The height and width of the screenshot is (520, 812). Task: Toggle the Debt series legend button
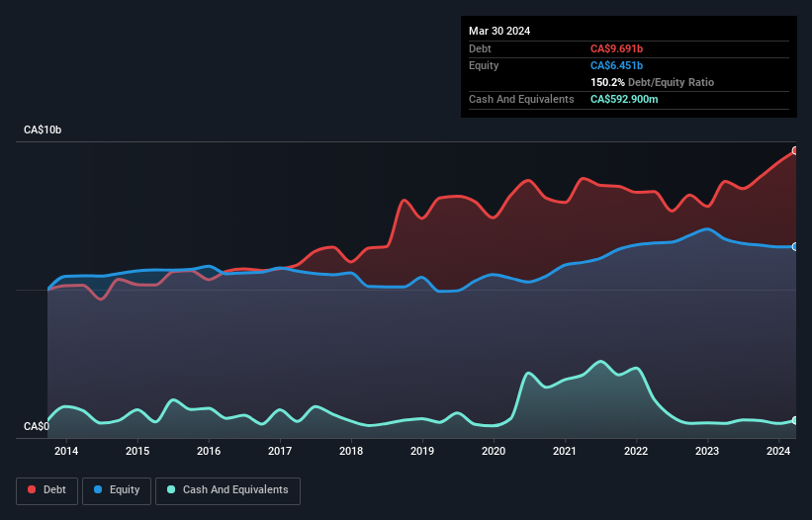coord(47,490)
